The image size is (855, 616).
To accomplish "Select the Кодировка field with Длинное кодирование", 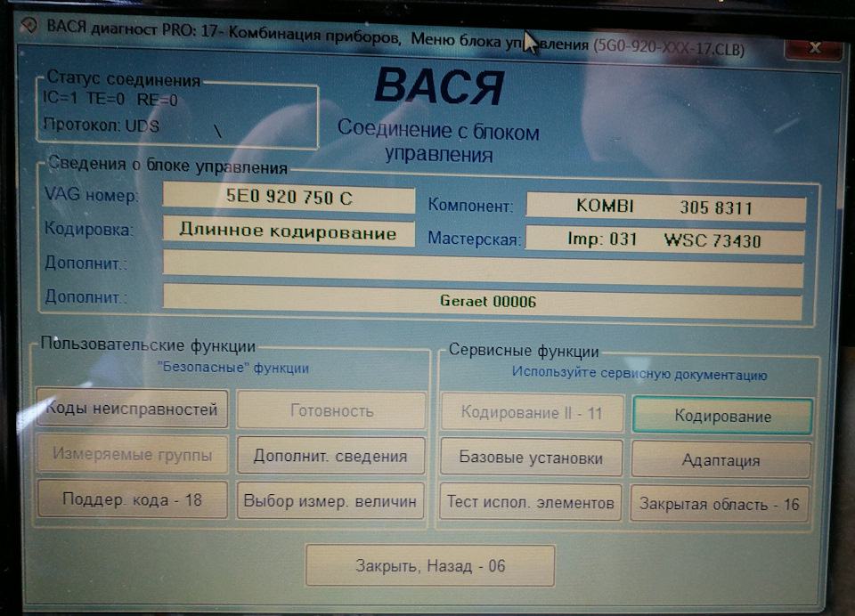I will pos(289,233).
